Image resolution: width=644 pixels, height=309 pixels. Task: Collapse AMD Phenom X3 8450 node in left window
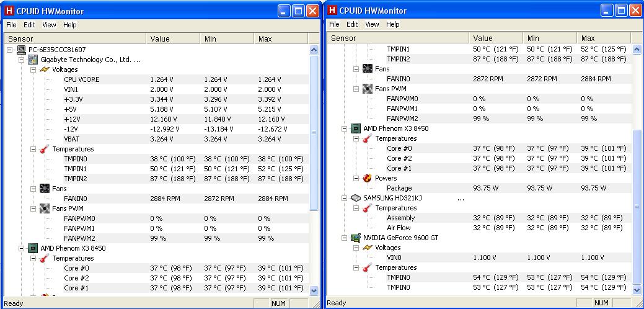(22, 248)
